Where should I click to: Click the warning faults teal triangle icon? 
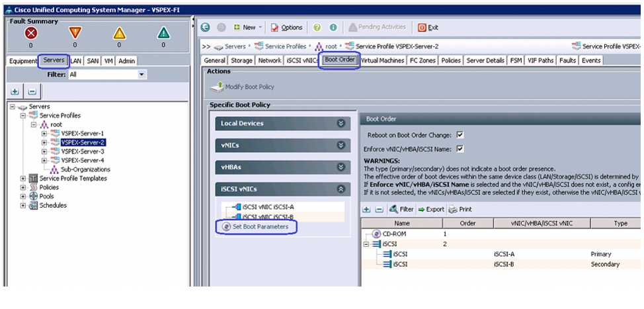tap(163, 33)
